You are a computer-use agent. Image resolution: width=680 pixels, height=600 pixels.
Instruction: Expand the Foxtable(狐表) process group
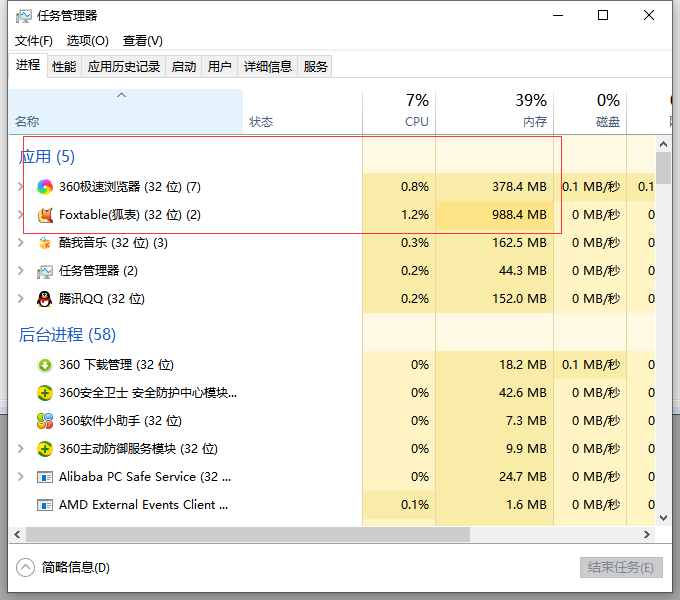tap(20, 215)
